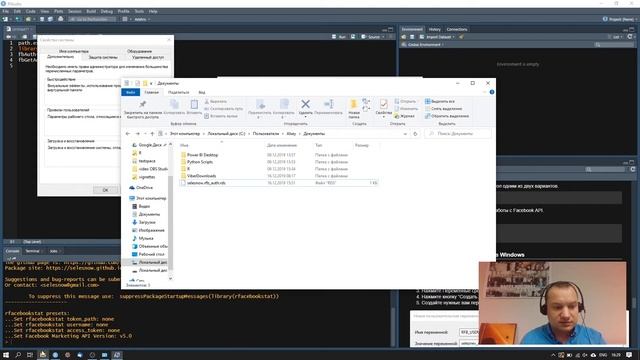This screenshot has width=640, height=360.
Task: Select the Jobs tab in RStudio
Action: (x=54, y=251)
